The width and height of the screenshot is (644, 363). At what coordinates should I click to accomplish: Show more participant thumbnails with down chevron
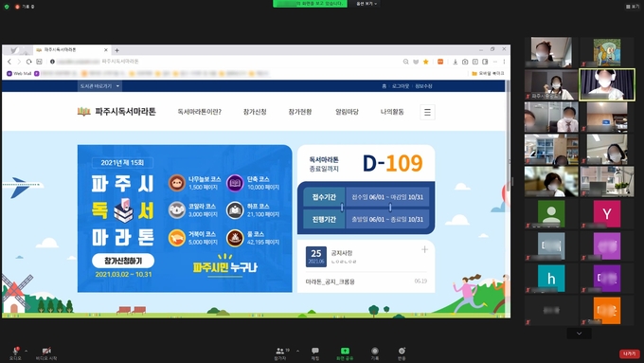click(579, 334)
